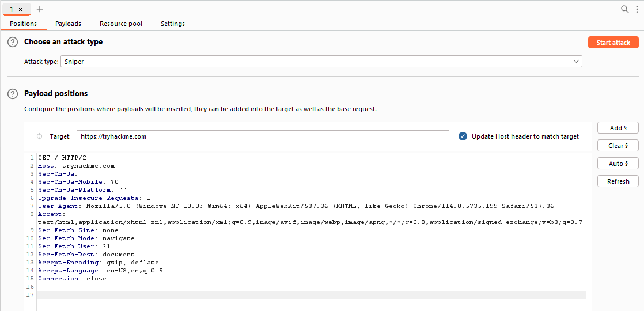Click the Target URL input field
The height and width of the screenshot is (311, 644).
click(262, 136)
